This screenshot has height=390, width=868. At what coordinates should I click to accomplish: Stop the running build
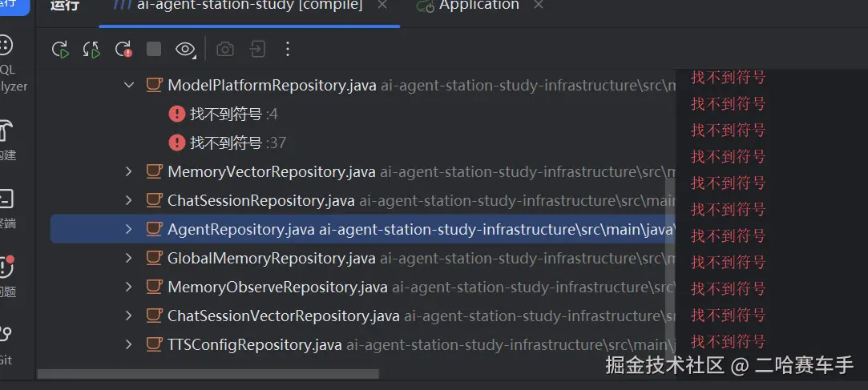pyautogui.click(x=154, y=49)
